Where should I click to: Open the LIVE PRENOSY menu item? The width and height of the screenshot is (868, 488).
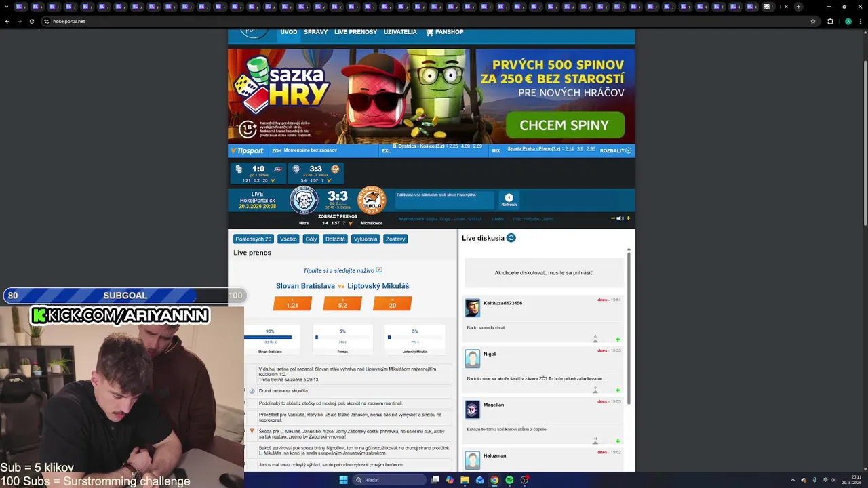click(355, 32)
